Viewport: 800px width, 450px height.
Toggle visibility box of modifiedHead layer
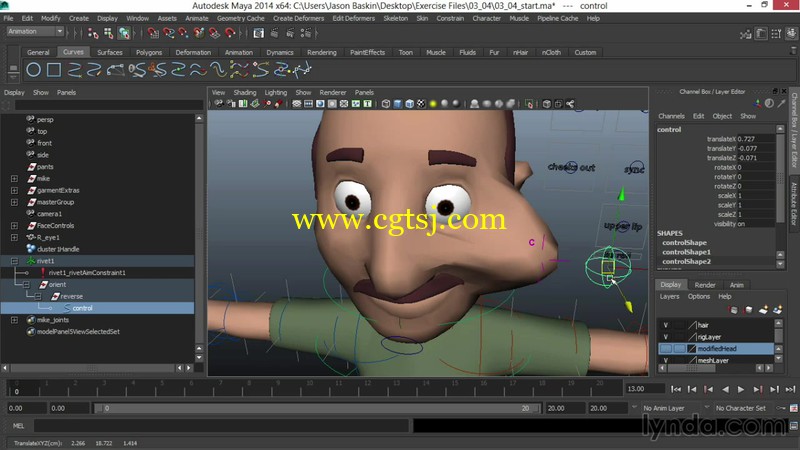click(x=665, y=348)
